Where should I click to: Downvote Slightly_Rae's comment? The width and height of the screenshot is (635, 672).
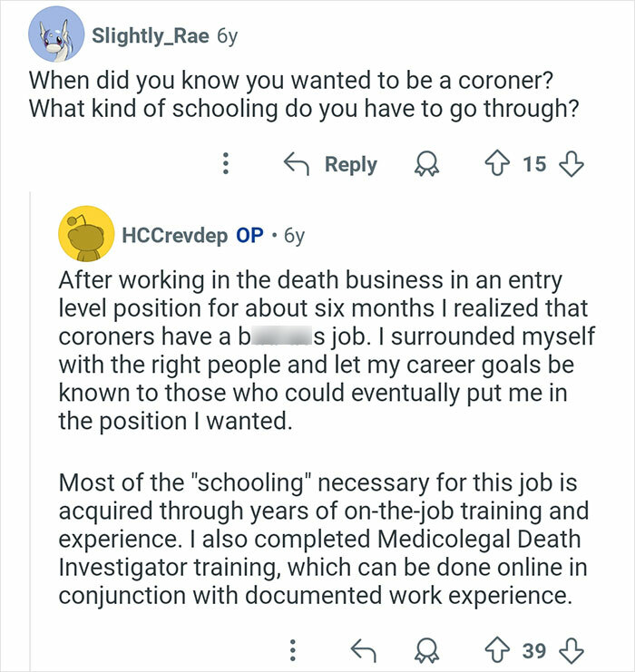tap(570, 164)
